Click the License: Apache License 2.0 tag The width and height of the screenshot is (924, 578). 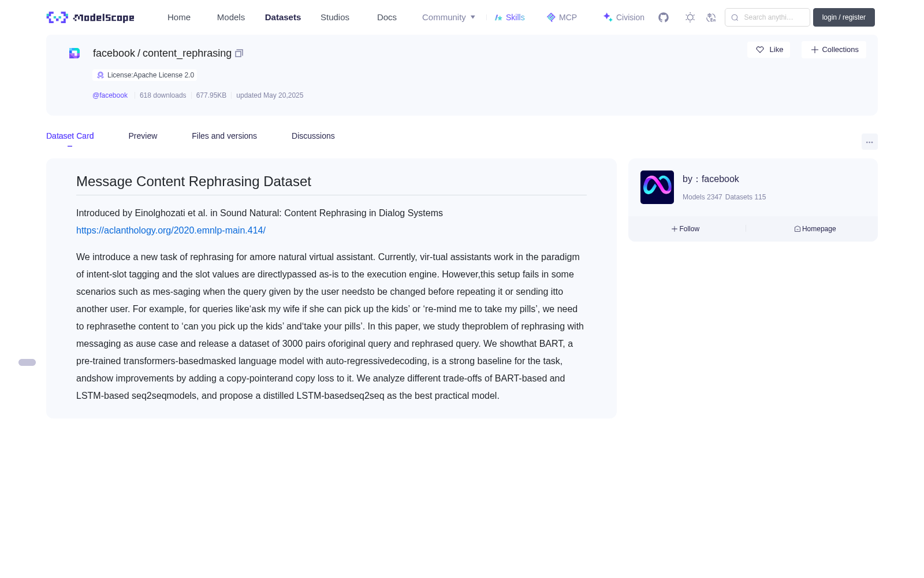[145, 75]
